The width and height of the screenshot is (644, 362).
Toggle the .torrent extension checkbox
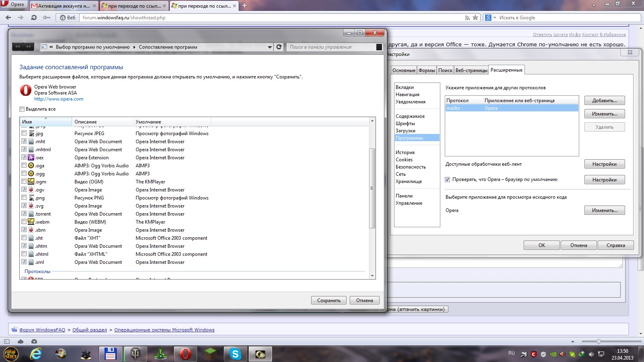[x=24, y=214]
